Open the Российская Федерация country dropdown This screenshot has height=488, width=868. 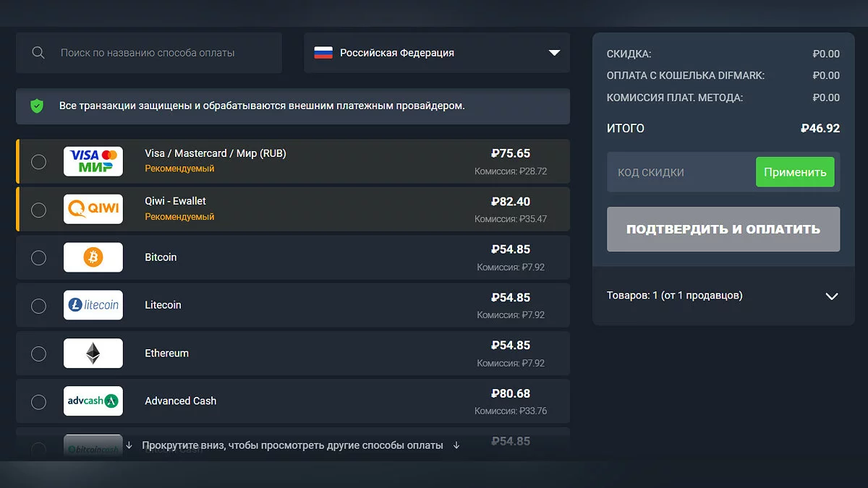coord(437,53)
